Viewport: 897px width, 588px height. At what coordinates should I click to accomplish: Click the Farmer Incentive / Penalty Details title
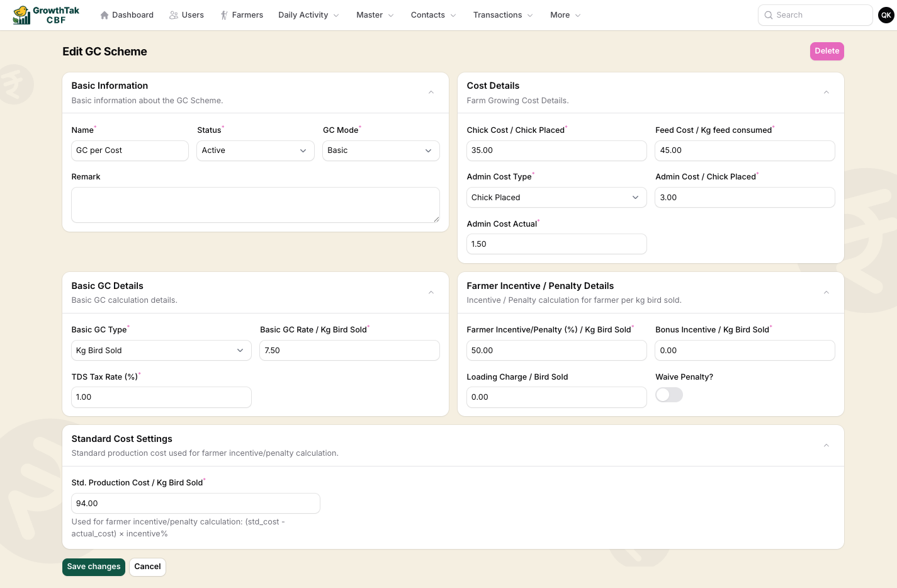[x=540, y=286]
